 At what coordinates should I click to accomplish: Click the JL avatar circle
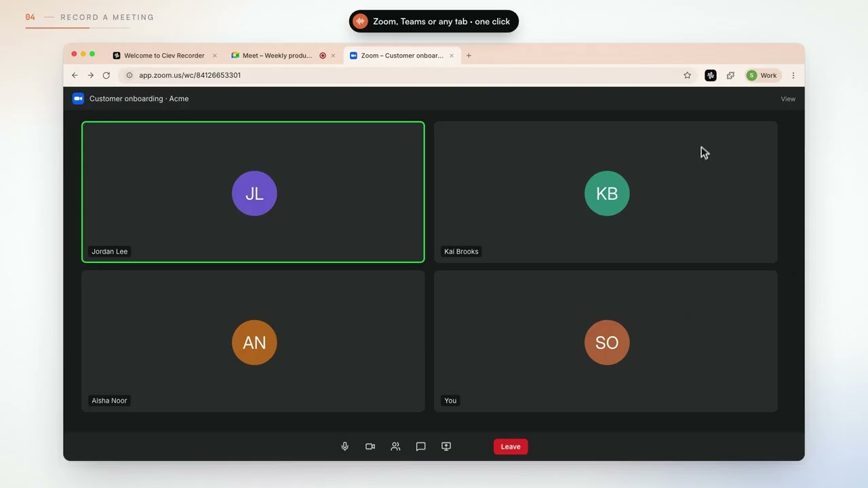(254, 193)
